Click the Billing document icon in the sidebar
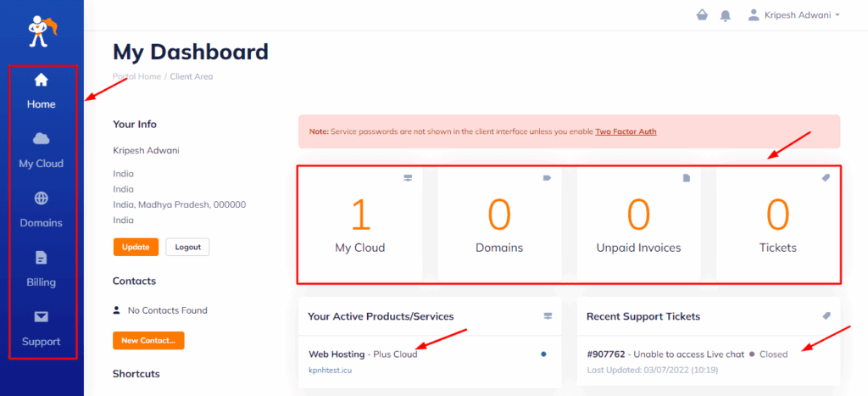The height and width of the screenshot is (396, 868). pyautogui.click(x=41, y=258)
